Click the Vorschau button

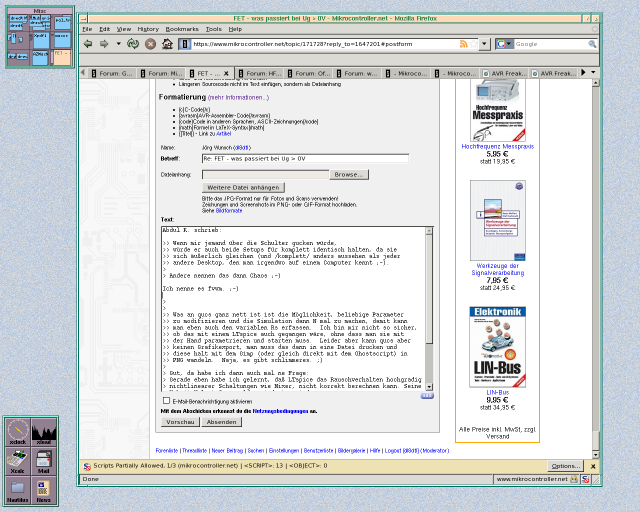[x=180, y=422]
